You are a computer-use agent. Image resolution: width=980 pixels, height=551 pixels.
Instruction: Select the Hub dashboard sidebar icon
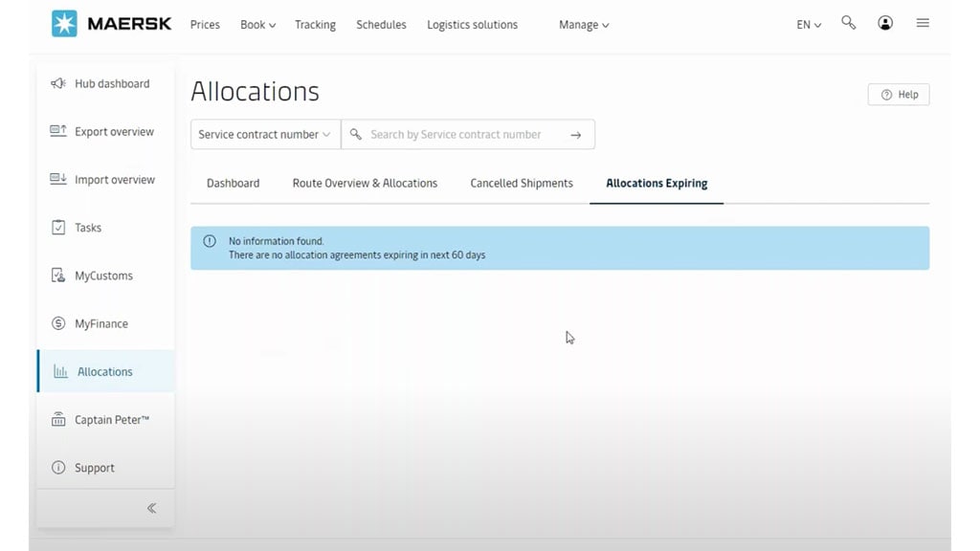pyautogui.click(x=58, y=83)
